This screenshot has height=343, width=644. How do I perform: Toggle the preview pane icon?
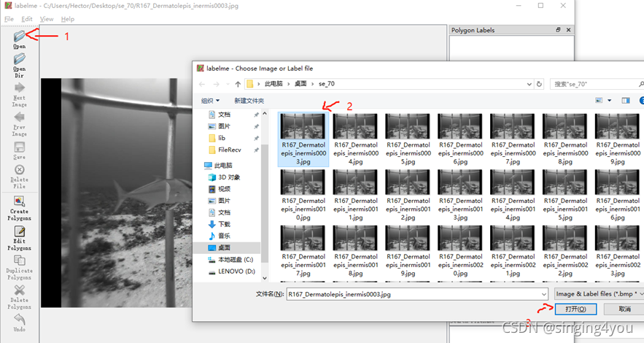626,101
